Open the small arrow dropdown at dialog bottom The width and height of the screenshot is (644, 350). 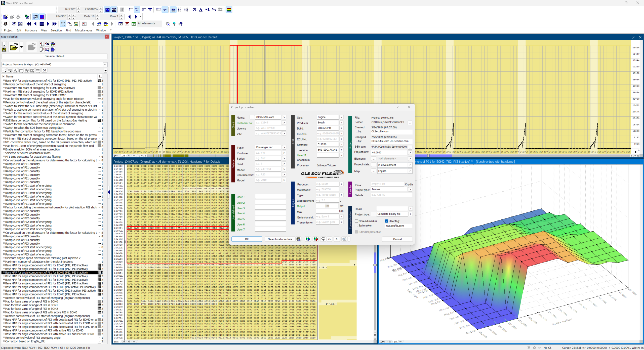(349, 239)
